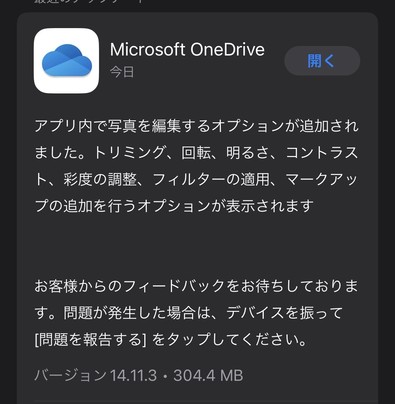Viewport: 395px width, 404px height.
Task: Tap the バージョン 14.11.3 version label
Action: pos(95,376)
